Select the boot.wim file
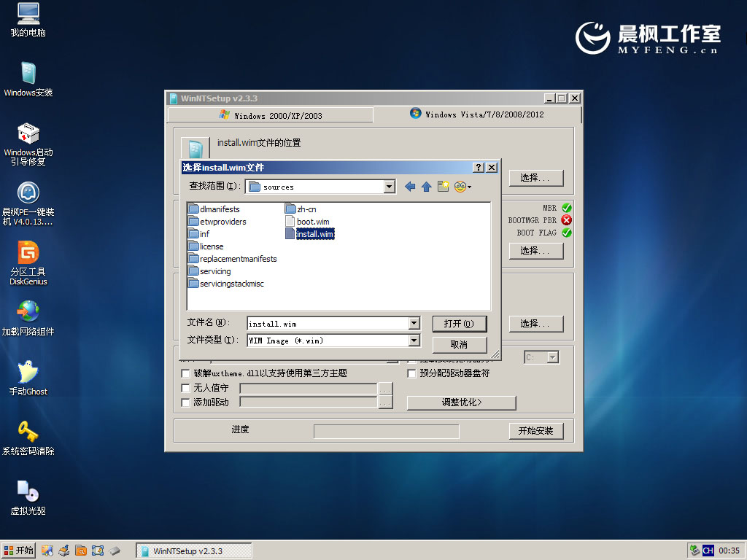The width and height of the screenshot is (747, 560). coord(307,222)
